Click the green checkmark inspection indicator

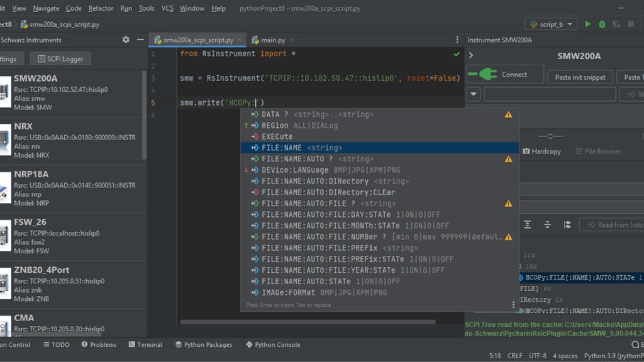457,54
